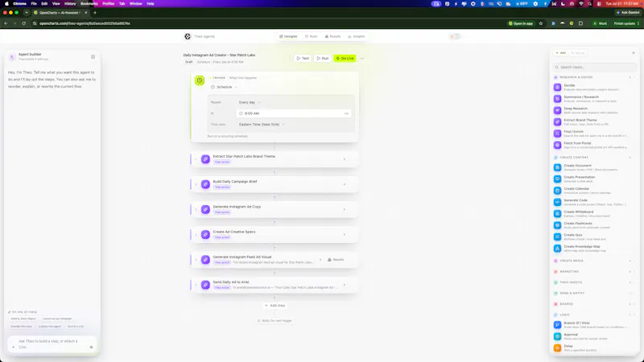The height and width of the screenshot is (362, 644).
Task: Open the Insights tab
Action: (356, 36)
